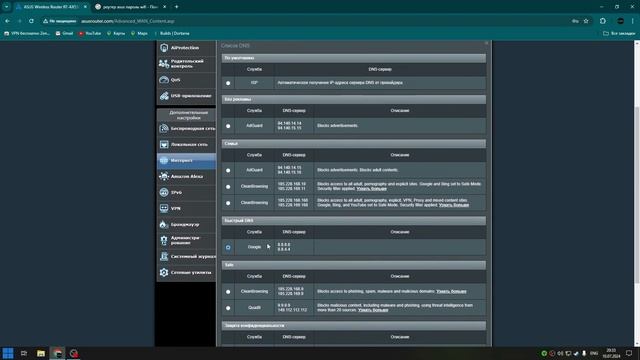The height and width of the screenshot is (360, 640).
Task: Select AdGuard 94.140.14.14 ad-free radio button
Action: pyautogui.click(x=228, y=126)
